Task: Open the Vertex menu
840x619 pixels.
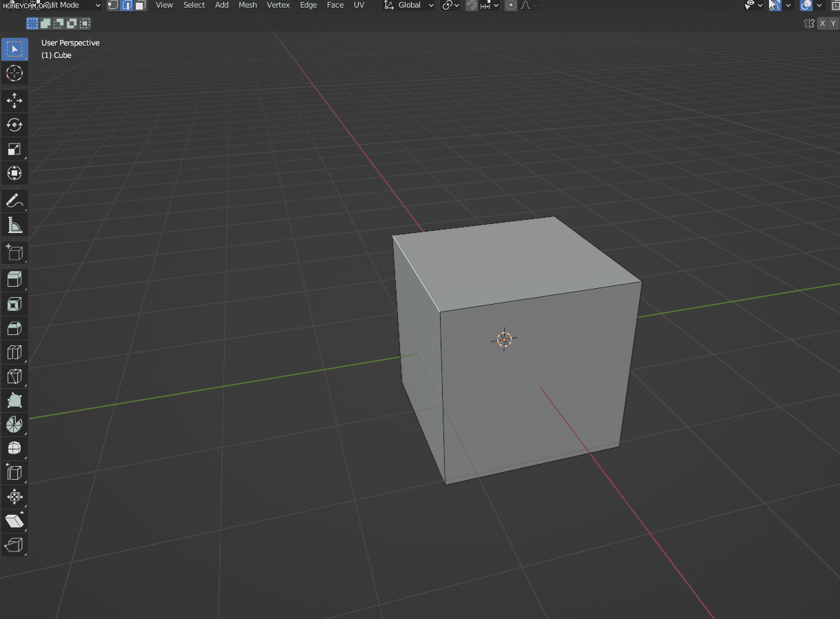Action: [279, 6]
